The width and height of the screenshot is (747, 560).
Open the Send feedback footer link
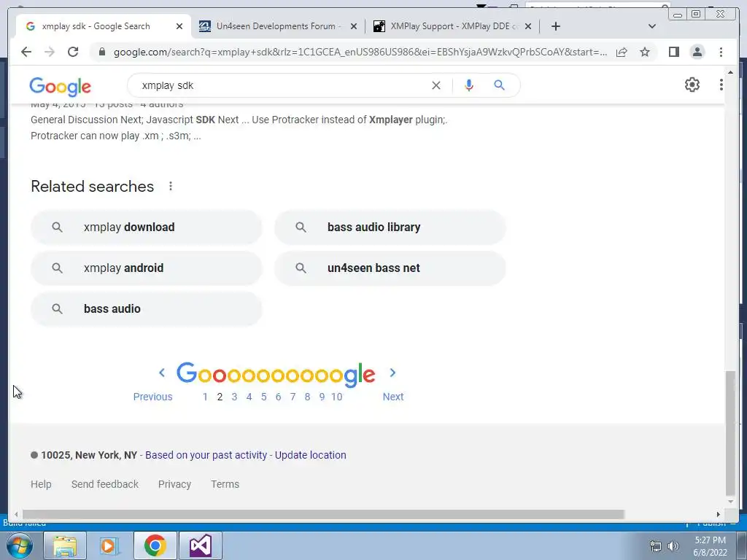pyautogui.click(x=105, y=484)
